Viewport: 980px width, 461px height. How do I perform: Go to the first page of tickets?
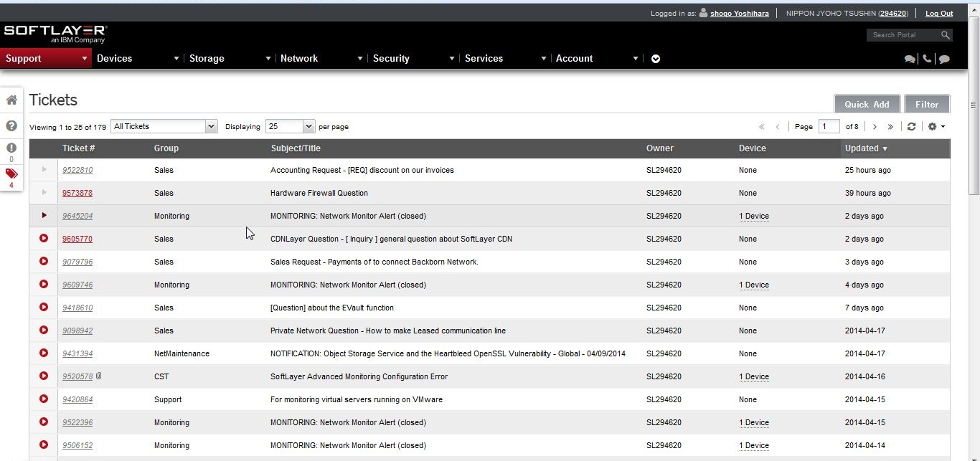coord(762,127)
